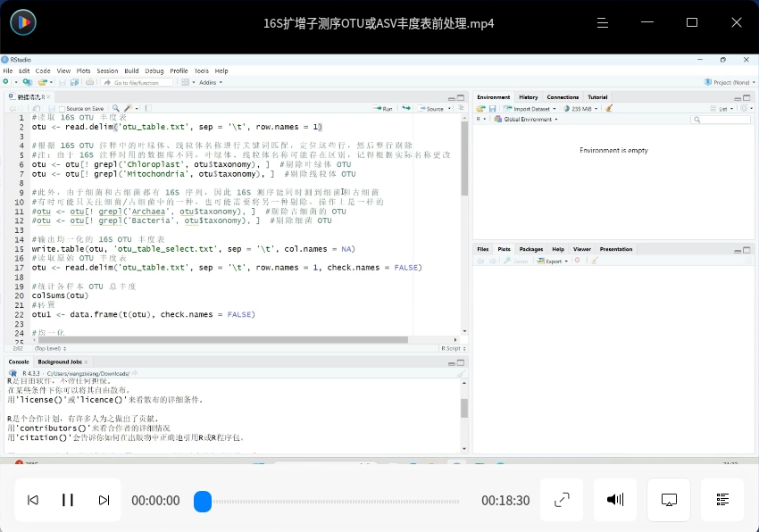
Task: Open the 235 MiB memory usage dropdown
Action: pyautogui.click(x=581, y=109)
